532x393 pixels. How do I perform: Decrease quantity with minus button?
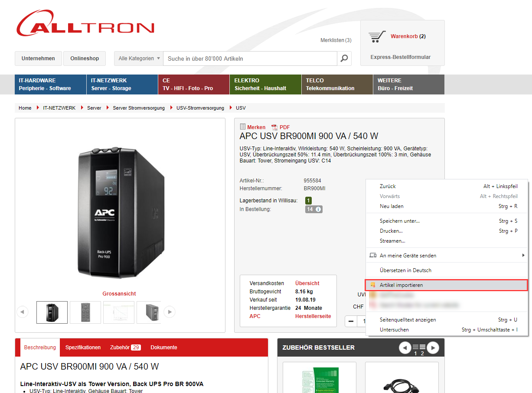coord(351,321)
